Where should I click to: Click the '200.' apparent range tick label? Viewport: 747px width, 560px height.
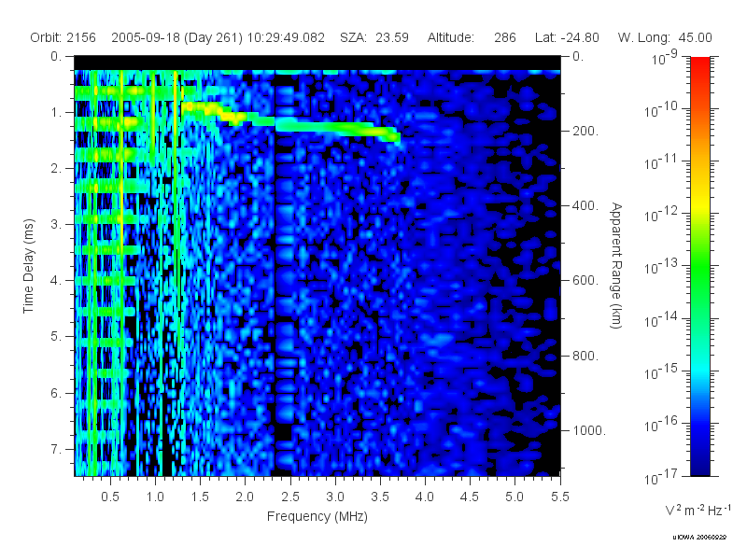[585, 131]
